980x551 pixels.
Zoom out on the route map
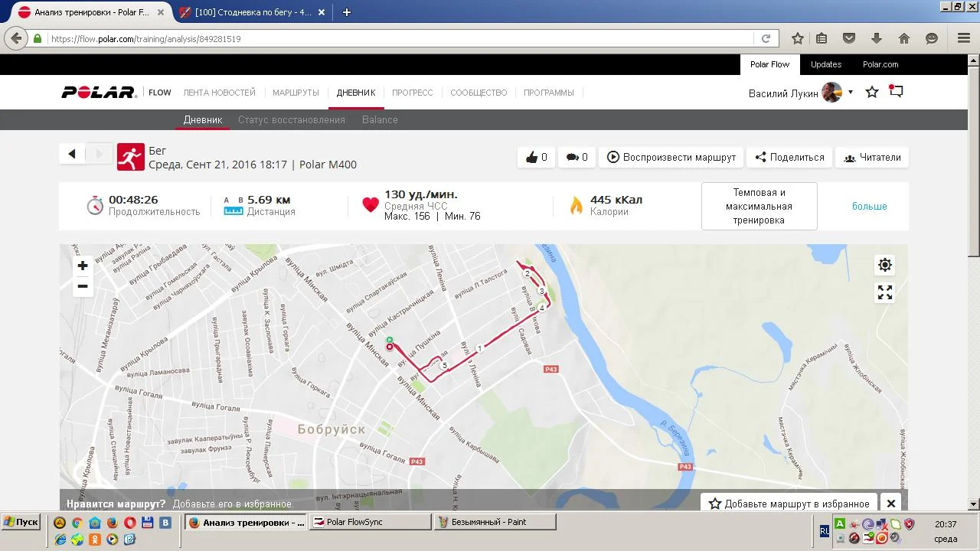click(x=83, y=286)
